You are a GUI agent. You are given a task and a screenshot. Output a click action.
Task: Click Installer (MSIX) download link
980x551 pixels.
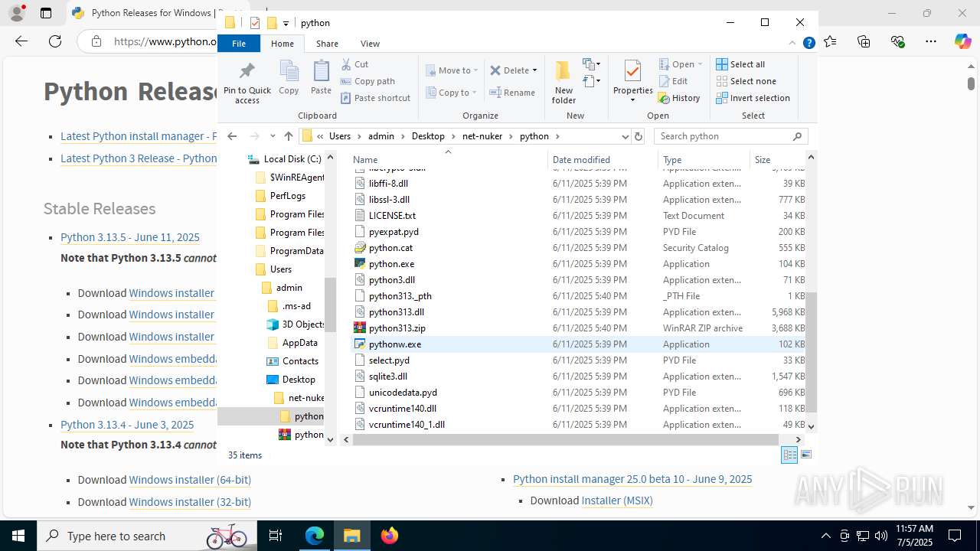(x=617, y=500)
